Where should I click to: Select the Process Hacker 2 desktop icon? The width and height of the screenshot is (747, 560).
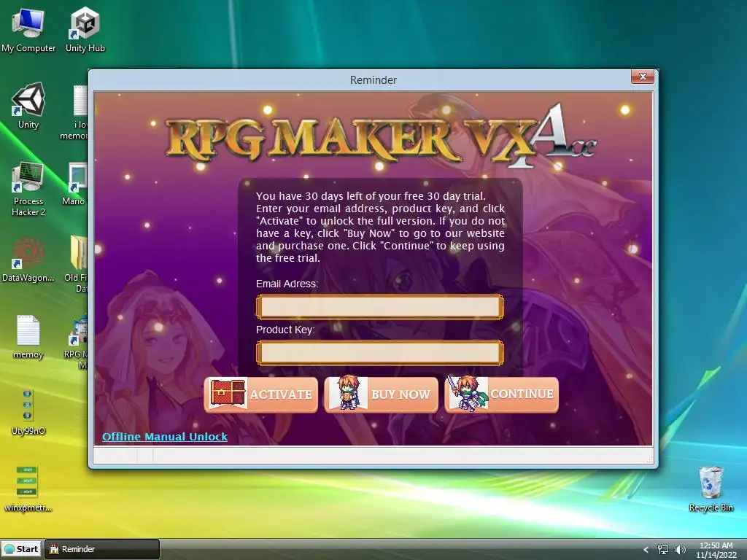(28, 189)
